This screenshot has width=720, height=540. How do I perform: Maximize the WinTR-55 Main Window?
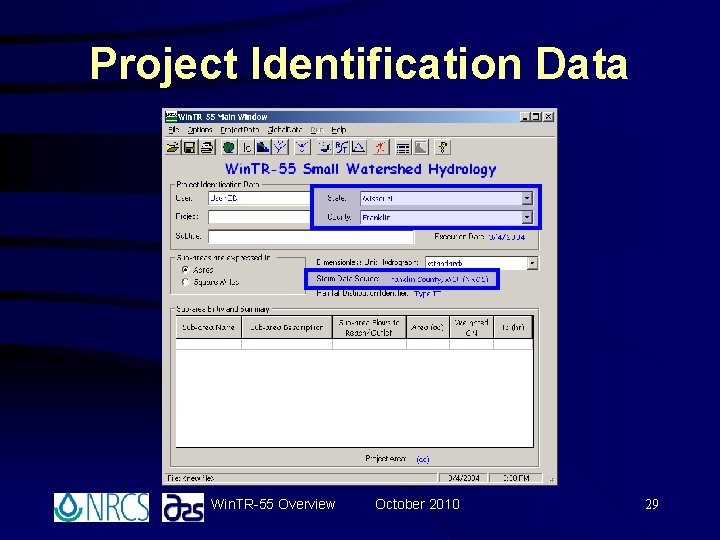(536, 117)
